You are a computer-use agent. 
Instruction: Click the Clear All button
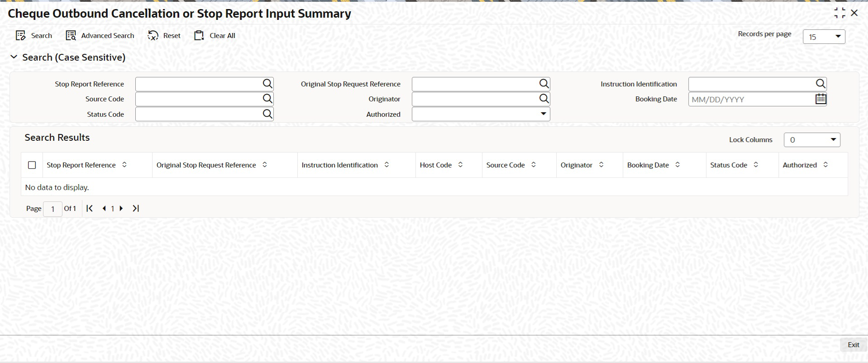pyautogui.click(x=215, y=36)
